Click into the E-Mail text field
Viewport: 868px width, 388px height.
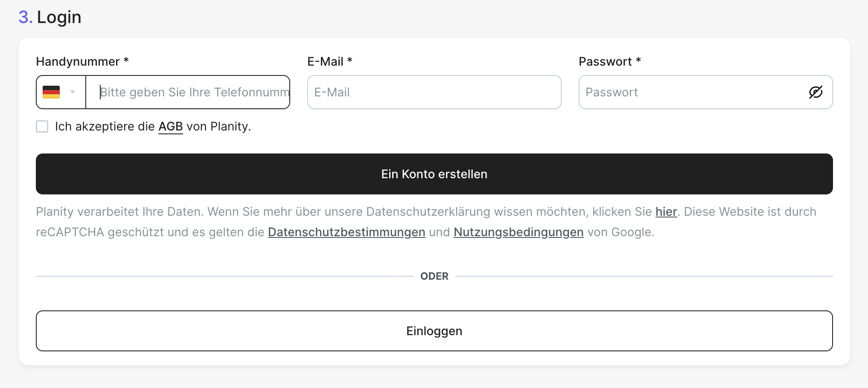coord(434,92)
